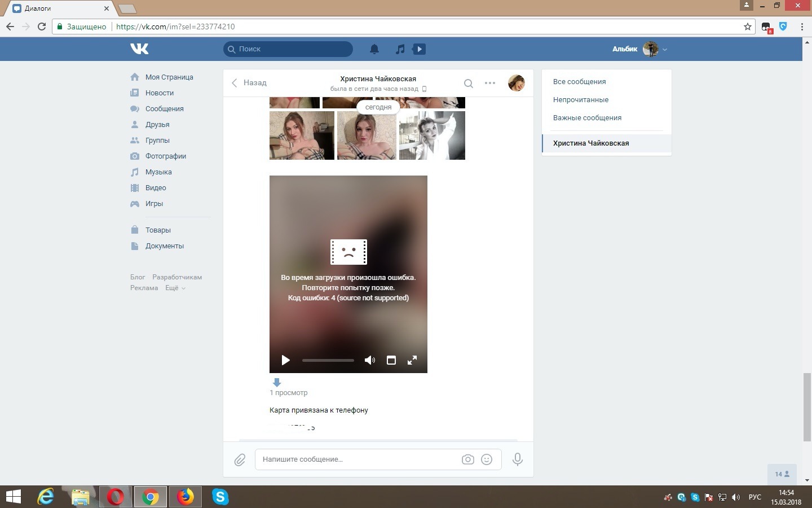The width and height of the screenshot is (812, 508).
Task: Click the browser back arrow
Action: click(10, 27)
